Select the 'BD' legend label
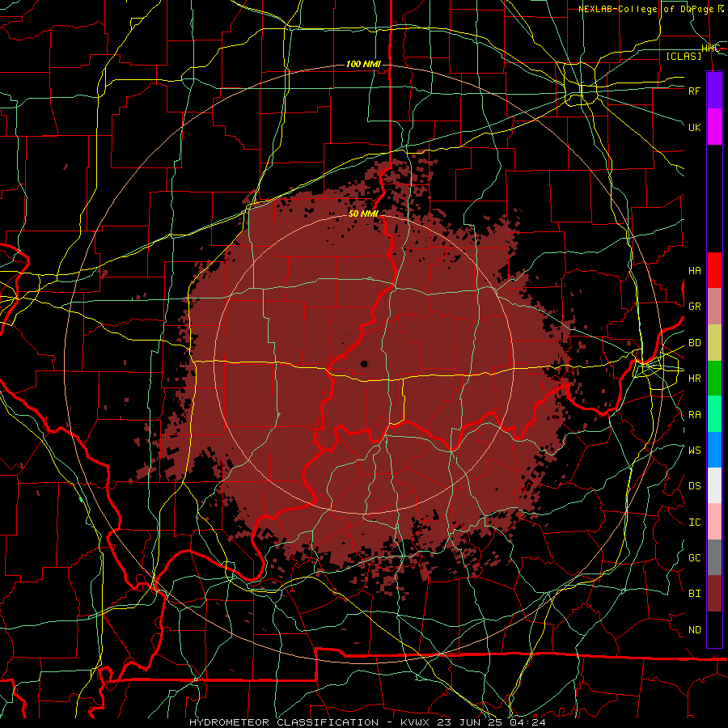Screen dimensions: 728x728 (694, 343)
